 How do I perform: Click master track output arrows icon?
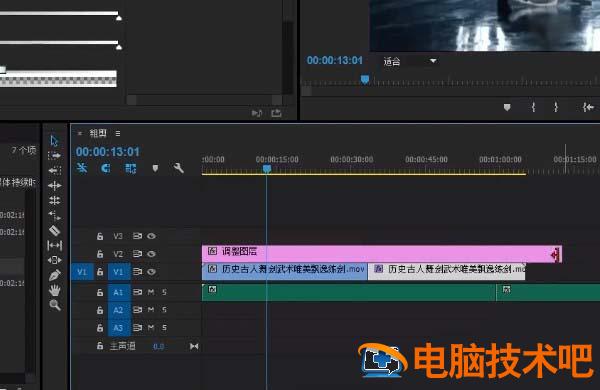pyautogui.click(x=194, y=346)
